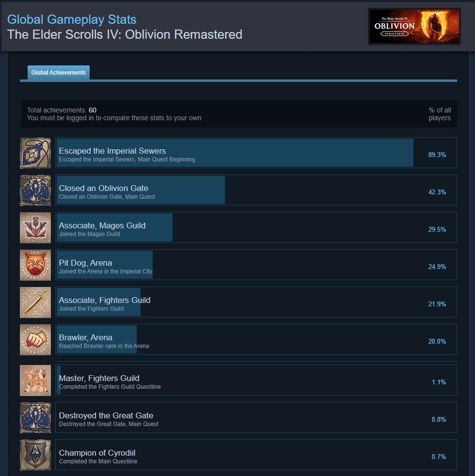Viewport: 475px width, 476px height.
Task: Select the Destroyed the Great Gate icon
Action: point(35,418)
